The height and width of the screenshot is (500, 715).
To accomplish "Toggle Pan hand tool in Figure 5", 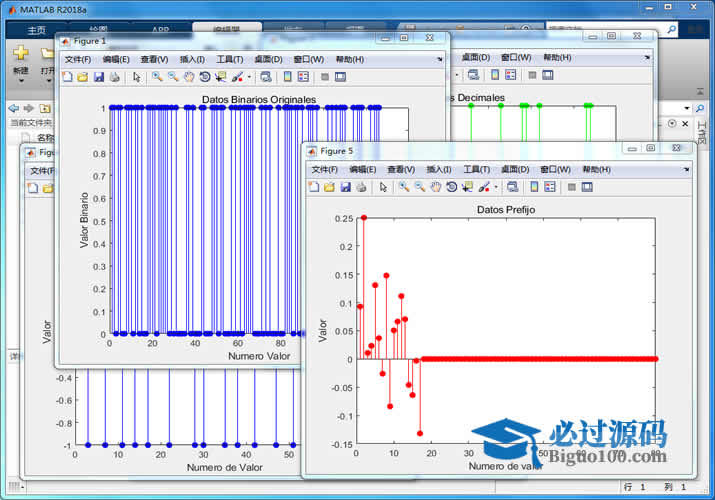I will click(x=435, y=187).
